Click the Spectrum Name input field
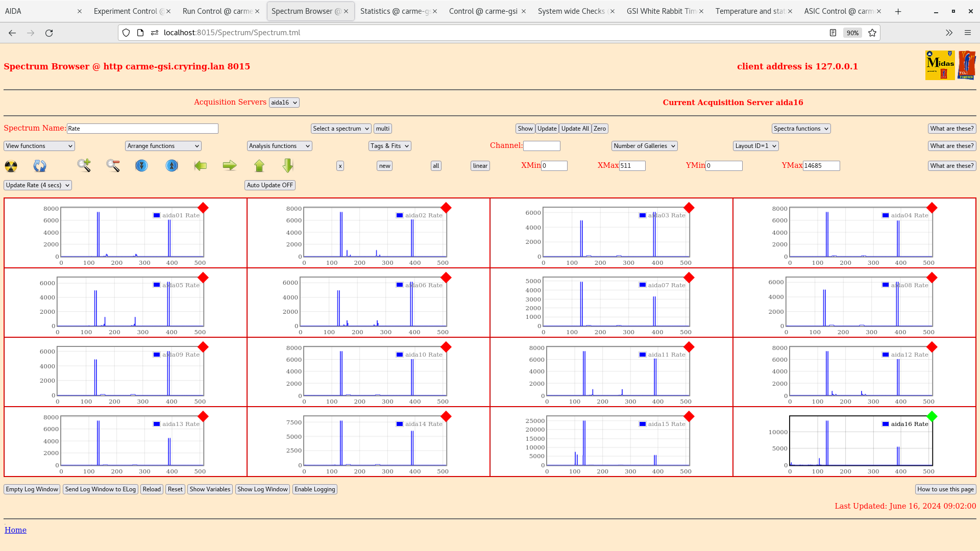 pyautogui.click(x=142, y=129)
